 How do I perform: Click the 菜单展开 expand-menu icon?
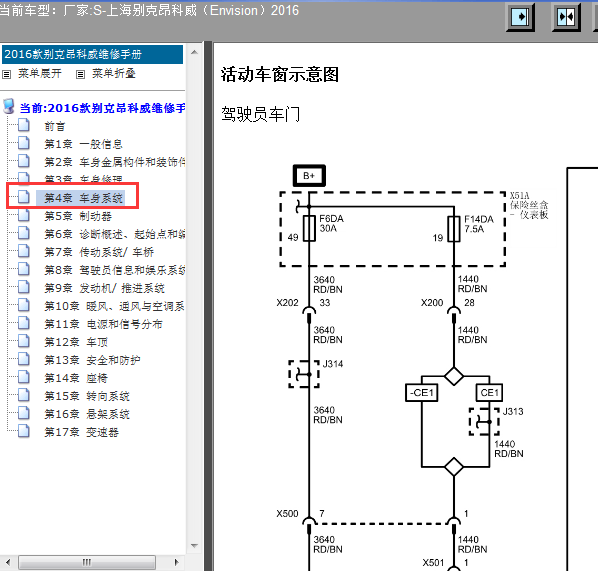point(6,74)
